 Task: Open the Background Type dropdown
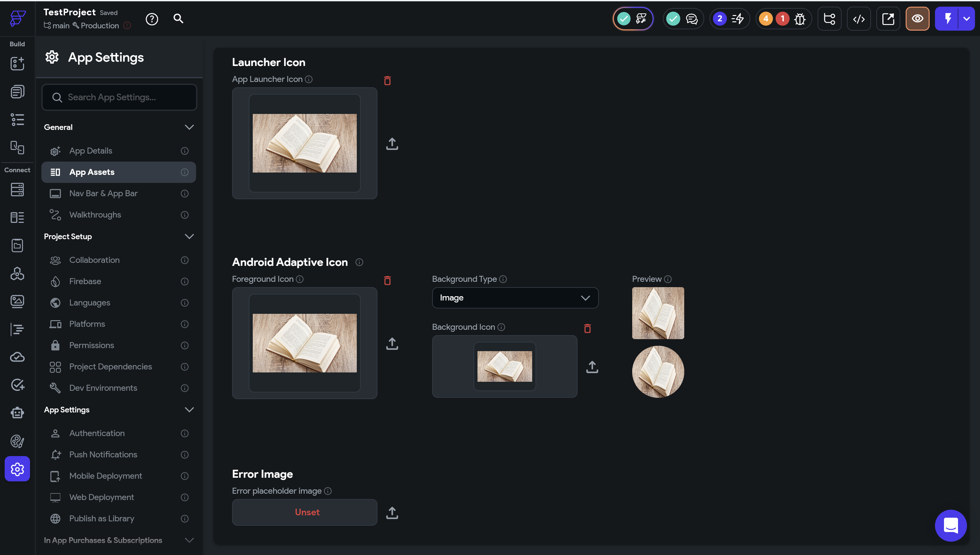[x=515, y=298]
